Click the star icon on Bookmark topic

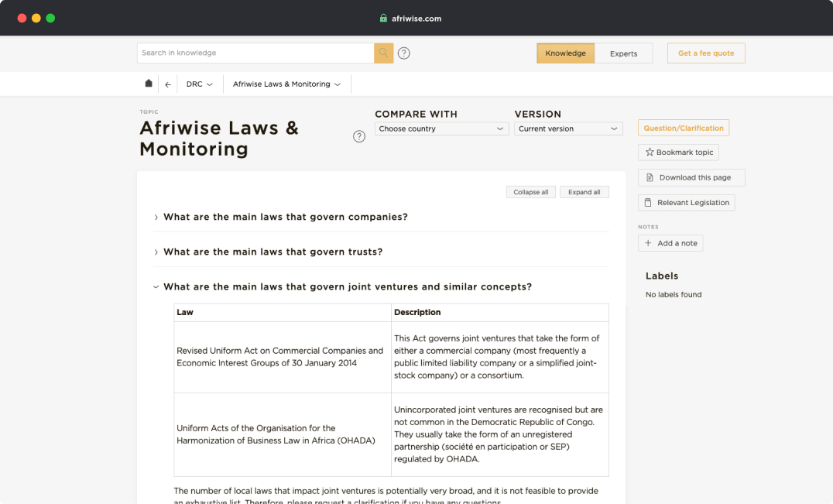coord(650,152)
